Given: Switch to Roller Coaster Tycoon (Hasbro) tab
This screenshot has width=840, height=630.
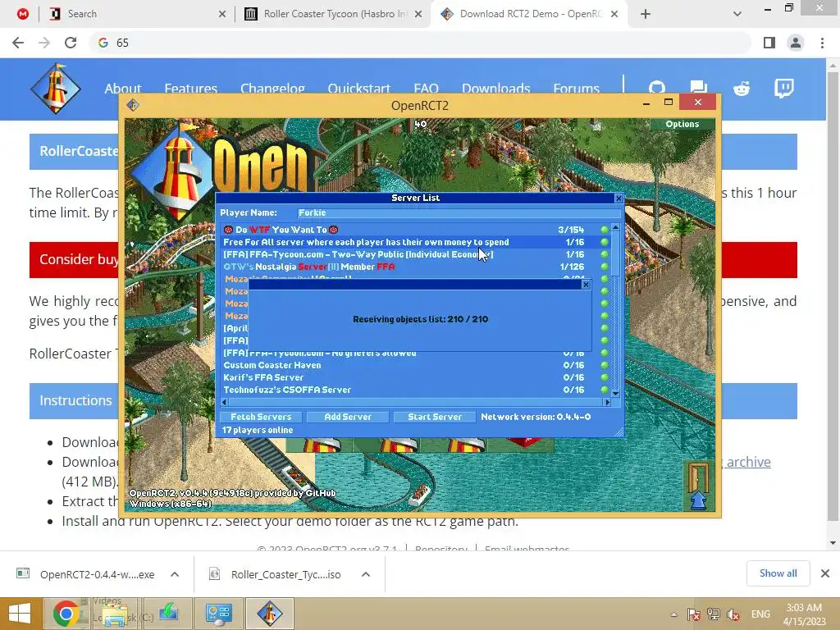Looking at the screenshot, I should (x=332, y=14).
